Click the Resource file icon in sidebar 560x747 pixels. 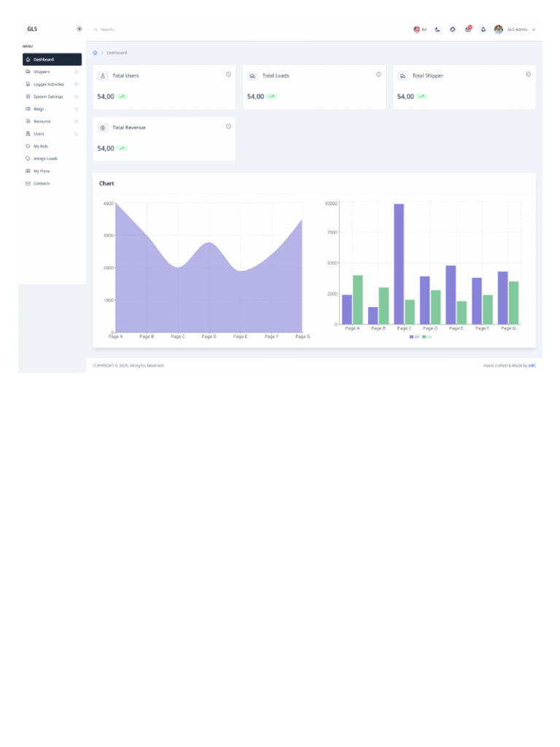tap(28, 121)
